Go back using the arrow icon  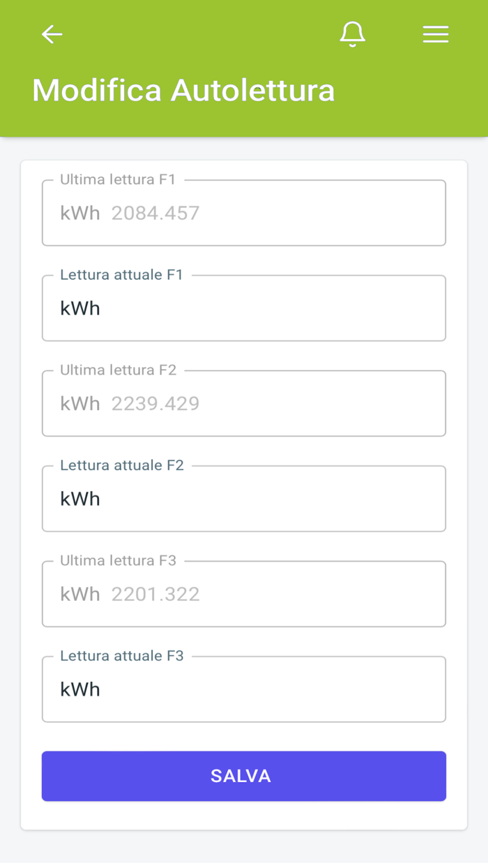click(52, 34)
